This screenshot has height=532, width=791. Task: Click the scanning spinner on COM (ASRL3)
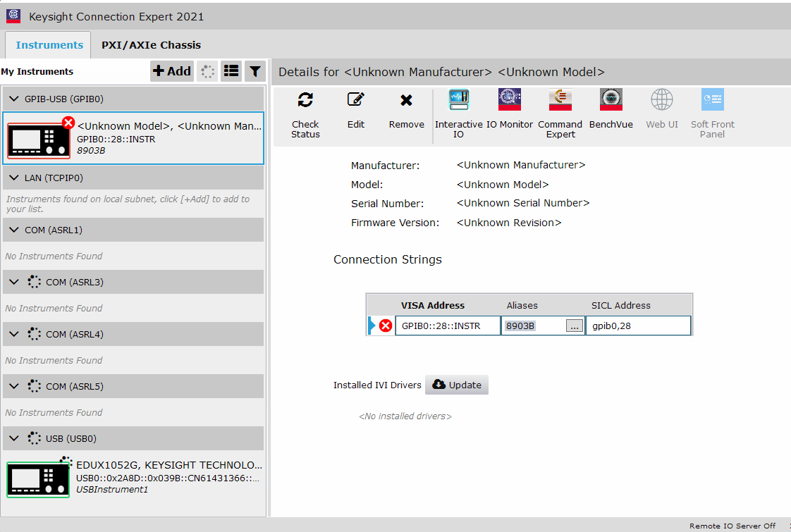tap(35, 282)
